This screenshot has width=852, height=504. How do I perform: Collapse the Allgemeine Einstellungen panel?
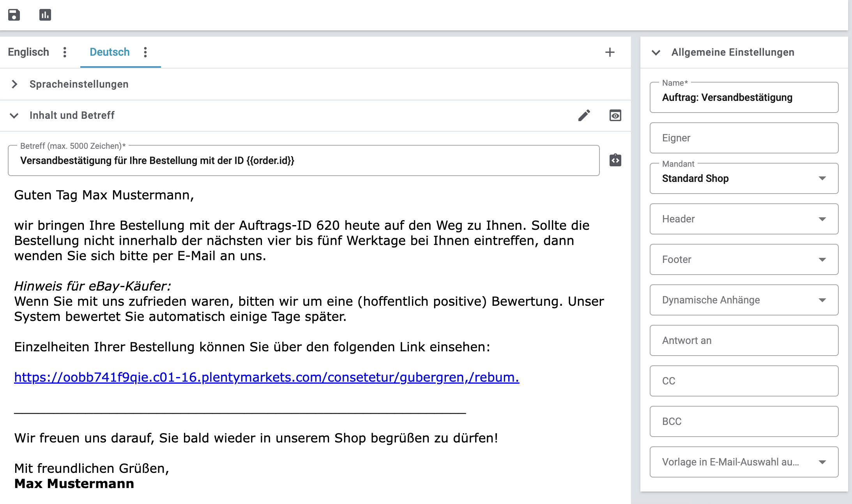656,52
